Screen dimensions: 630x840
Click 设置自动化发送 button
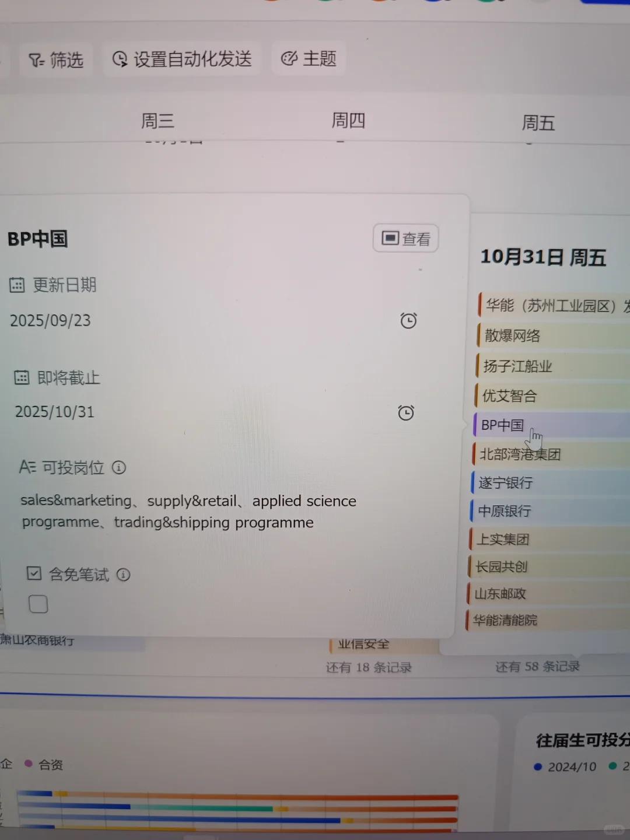coord(181,59)
